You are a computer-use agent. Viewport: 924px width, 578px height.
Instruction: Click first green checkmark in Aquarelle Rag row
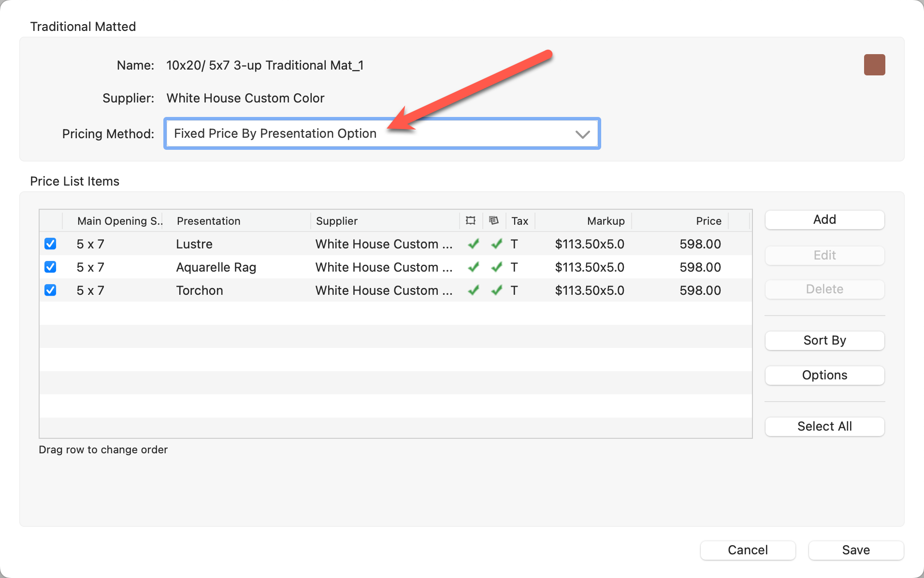(x=474, y=267)
